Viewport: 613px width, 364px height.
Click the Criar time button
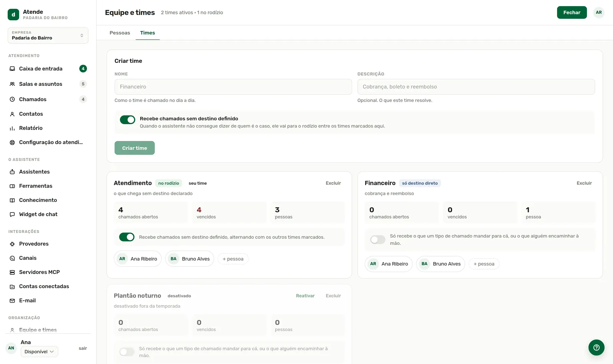(x=134, y=148)
